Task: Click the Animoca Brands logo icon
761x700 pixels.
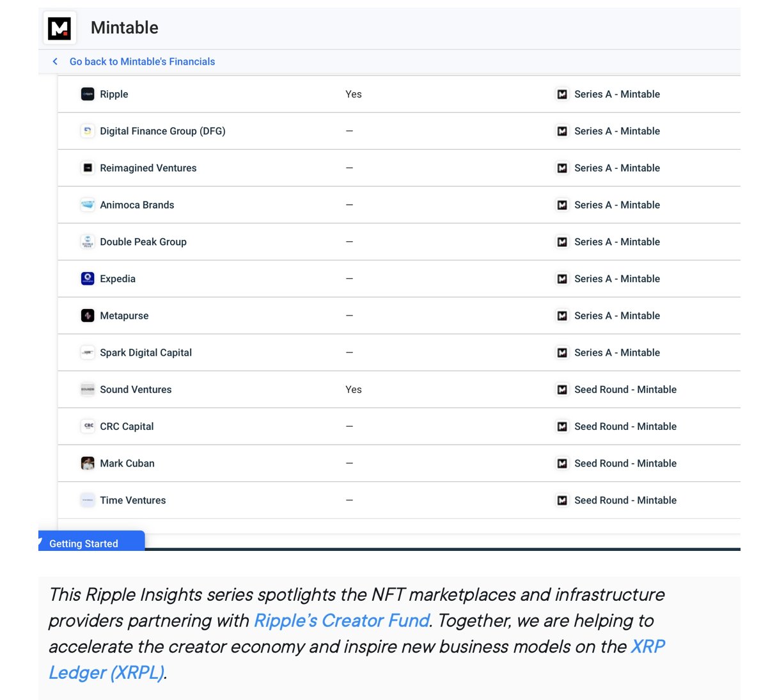Action: coord(88,205)
